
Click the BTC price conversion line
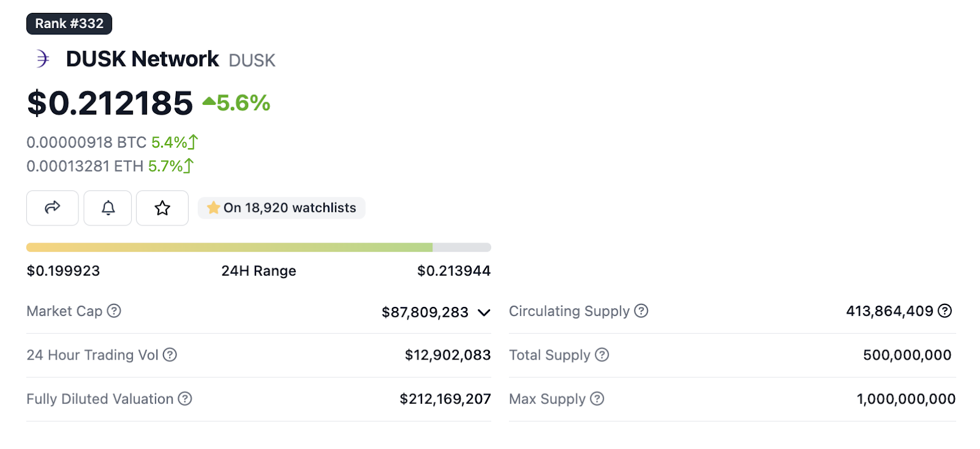tap(112, 142)
